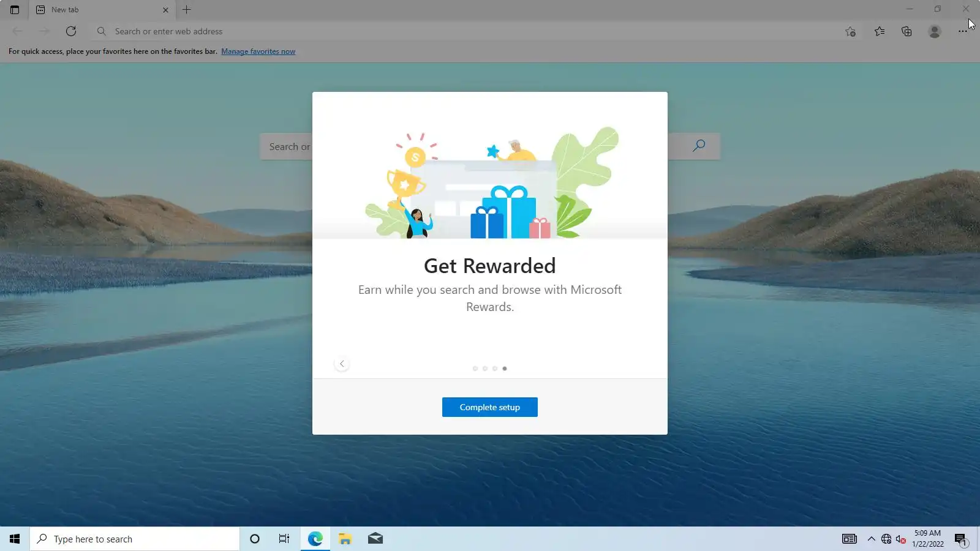The height and width of the screenshot is (551, 980).
Task: Select the New tab tab
Action: click(x=102, y=10)
